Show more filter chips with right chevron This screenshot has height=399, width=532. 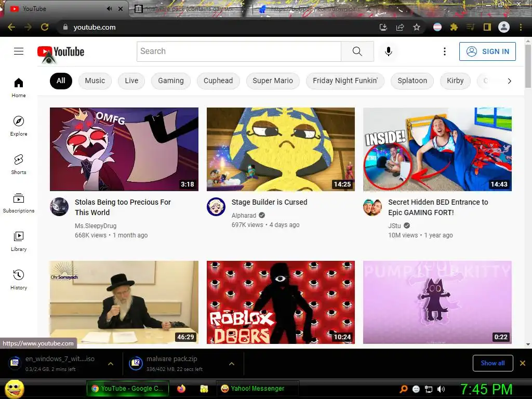click(509, 81)
